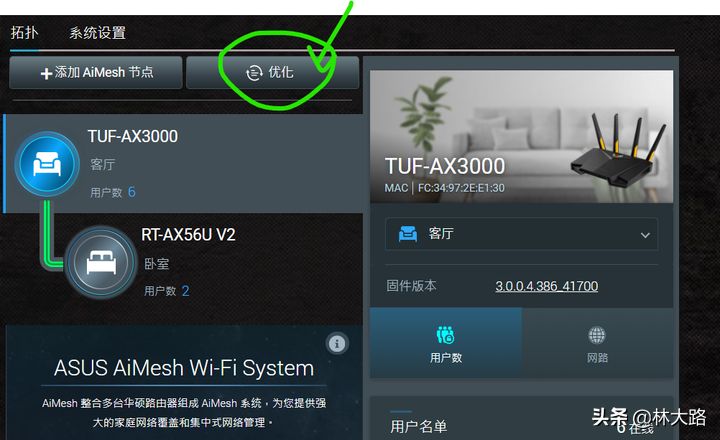Select the 用户数 tab in device panel
Screen dimensions: 720x440
(446, 343)
